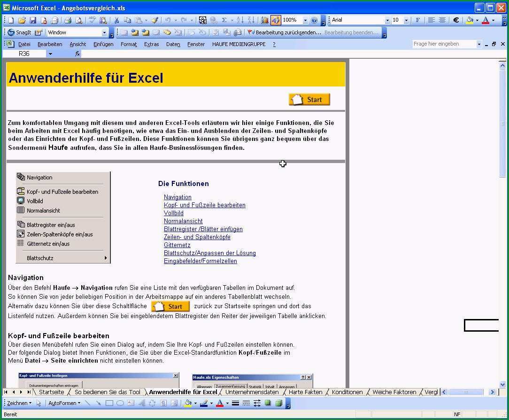The height and width of the screenshot is (420, 509).
Task: Follow the Navigation link in Die Funktionen
Action: (x=177, y=197)
